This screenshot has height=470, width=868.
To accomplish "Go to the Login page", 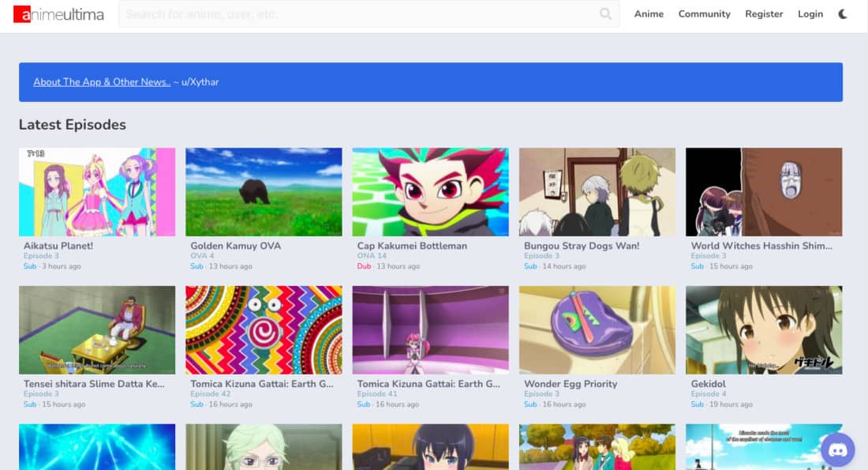I will point(810,14).
